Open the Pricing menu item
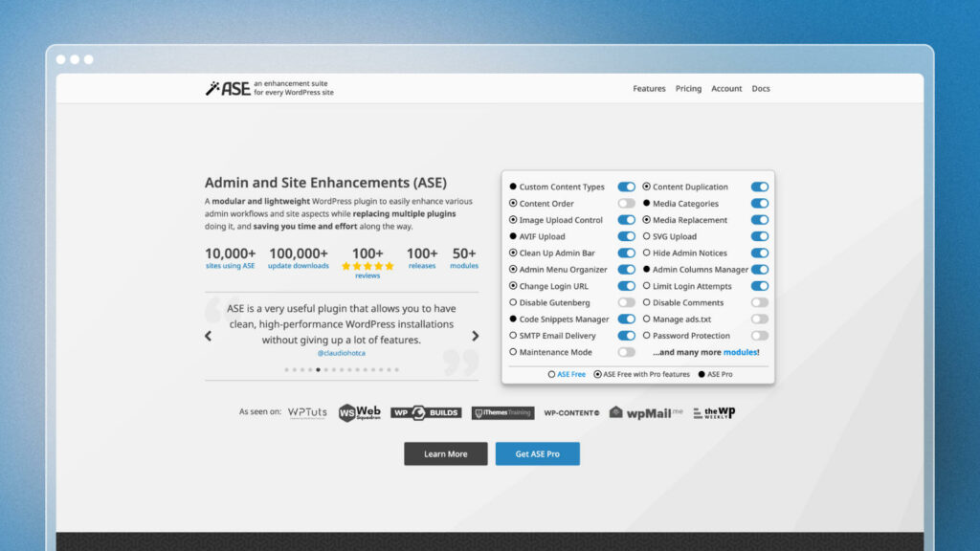980x551 pixels. click(688, 88)
